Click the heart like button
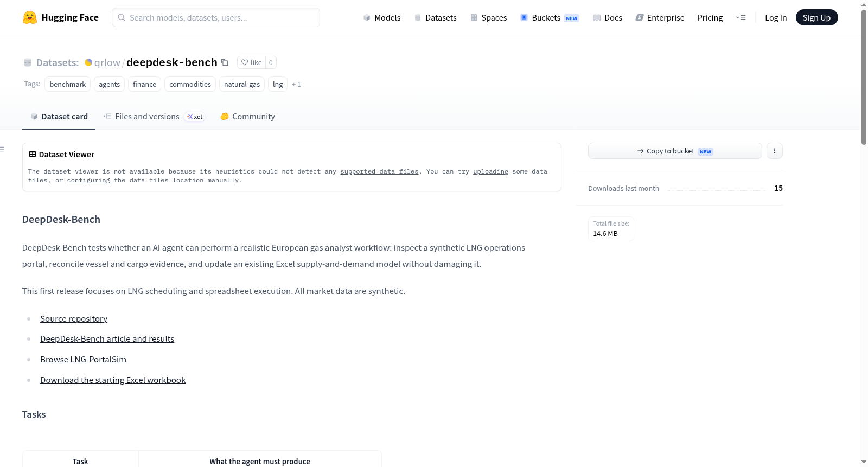Viewport: 868px width, 467px height. coord(251,62)
